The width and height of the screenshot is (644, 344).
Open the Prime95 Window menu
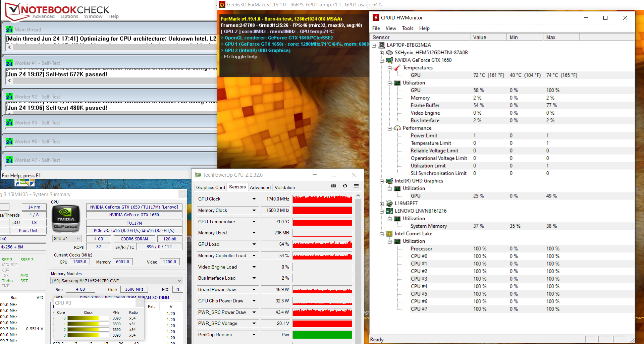point(93,16)
